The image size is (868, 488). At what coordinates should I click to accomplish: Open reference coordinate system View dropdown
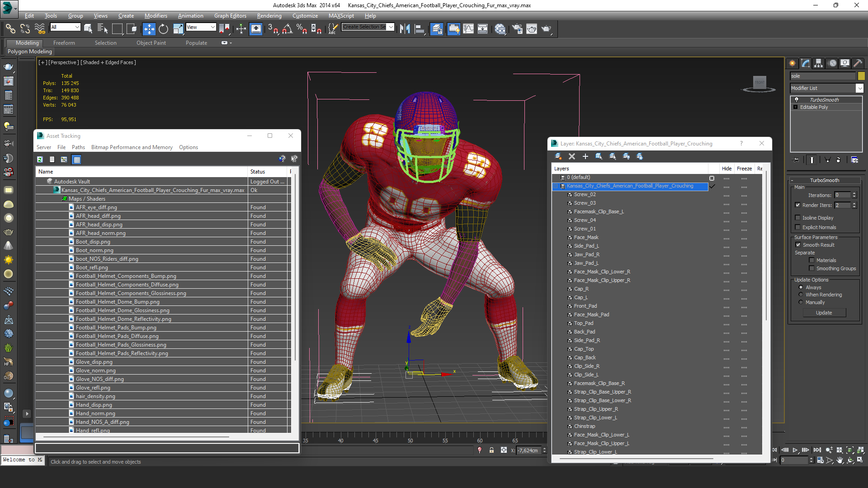tap(212, 27)
